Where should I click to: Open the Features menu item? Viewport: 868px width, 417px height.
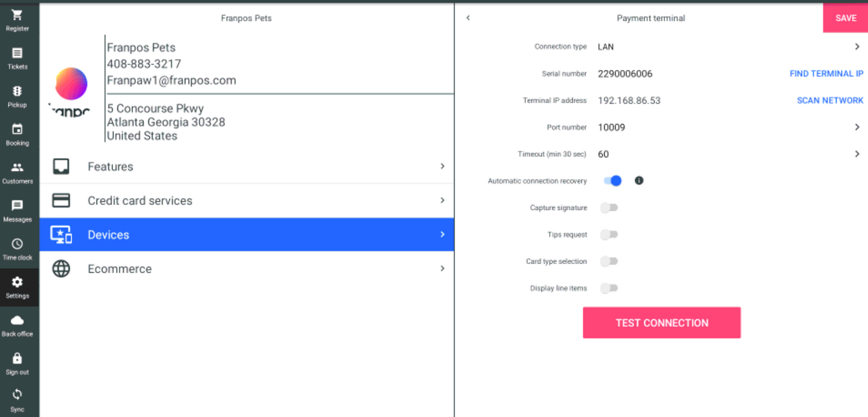(247, 167)
